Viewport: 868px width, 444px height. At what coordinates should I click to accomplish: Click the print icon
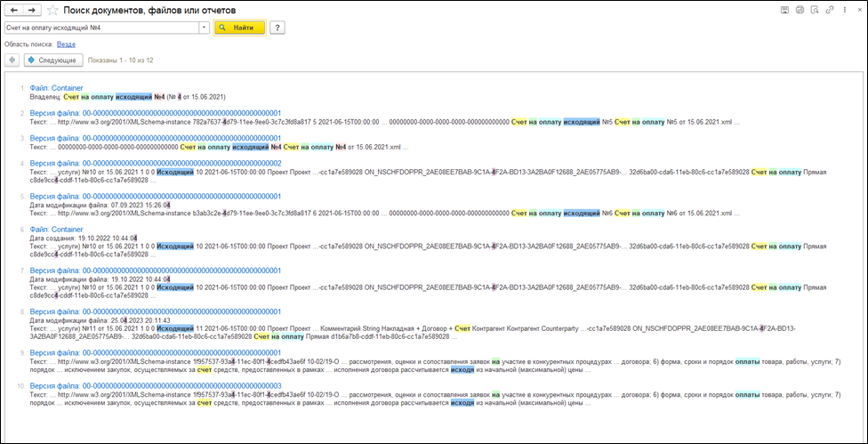click(800, 10)
